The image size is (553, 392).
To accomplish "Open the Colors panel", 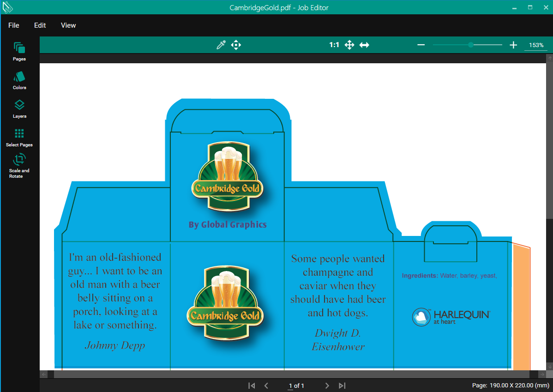I will (19, 80).
